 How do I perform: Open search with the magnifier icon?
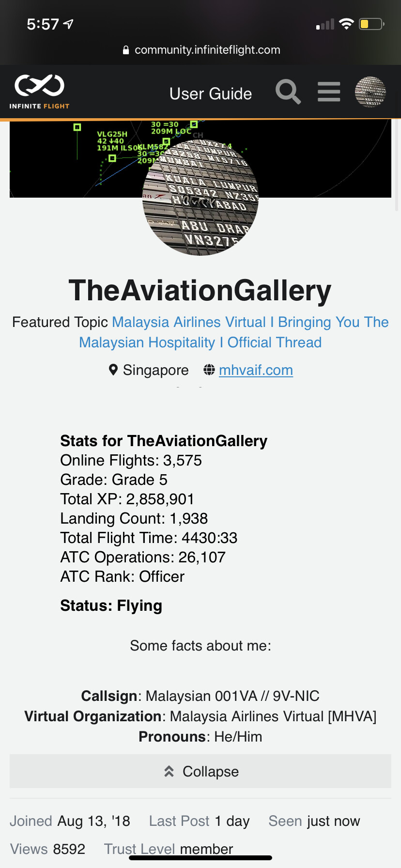(x=288, y=92)
